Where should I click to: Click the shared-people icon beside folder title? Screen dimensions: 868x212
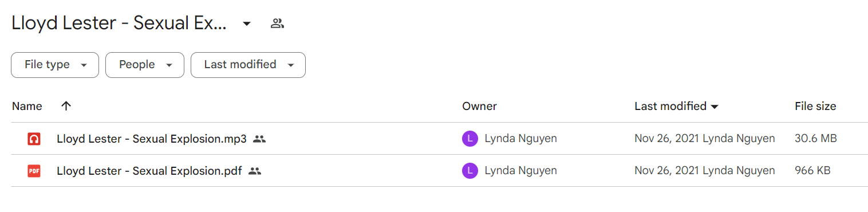(278, 23)
